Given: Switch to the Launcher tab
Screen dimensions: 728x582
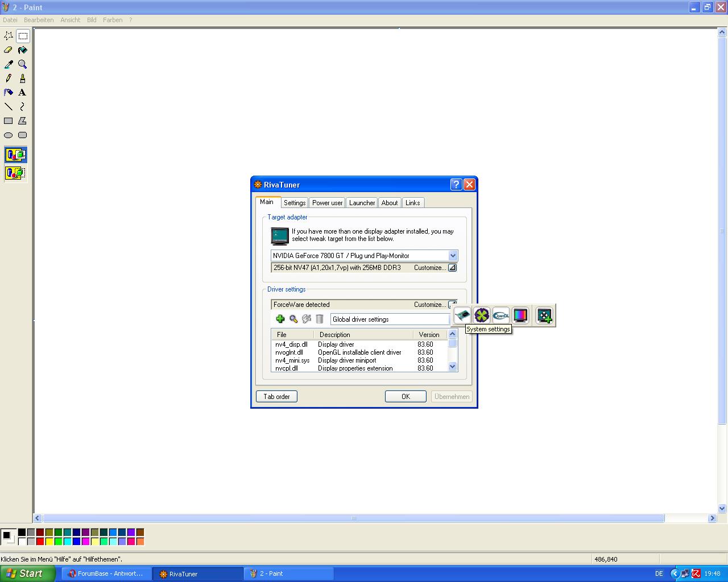Looking at the screenshot, I should 362,203.
